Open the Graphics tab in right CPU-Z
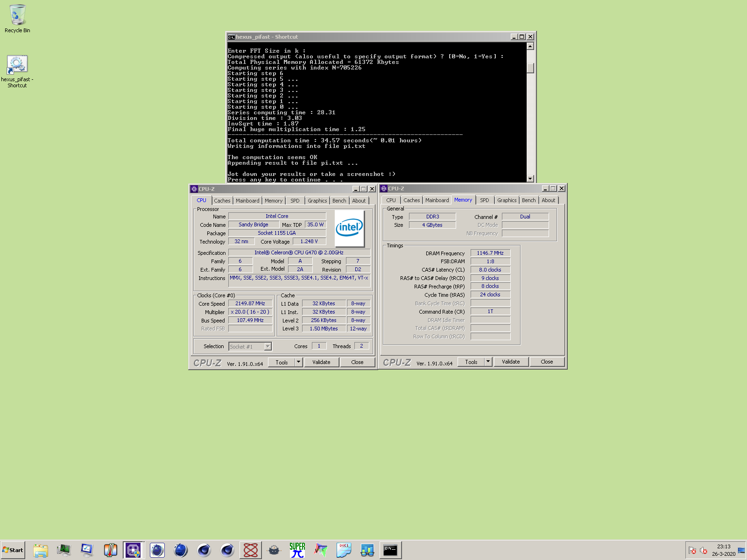Screen dimensions: 747x560 507,200
